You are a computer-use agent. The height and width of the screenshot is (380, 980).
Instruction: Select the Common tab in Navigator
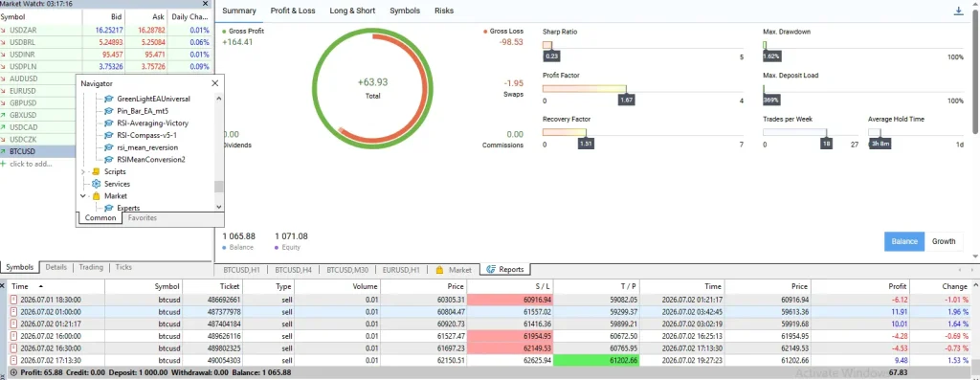tap(100, 218)
